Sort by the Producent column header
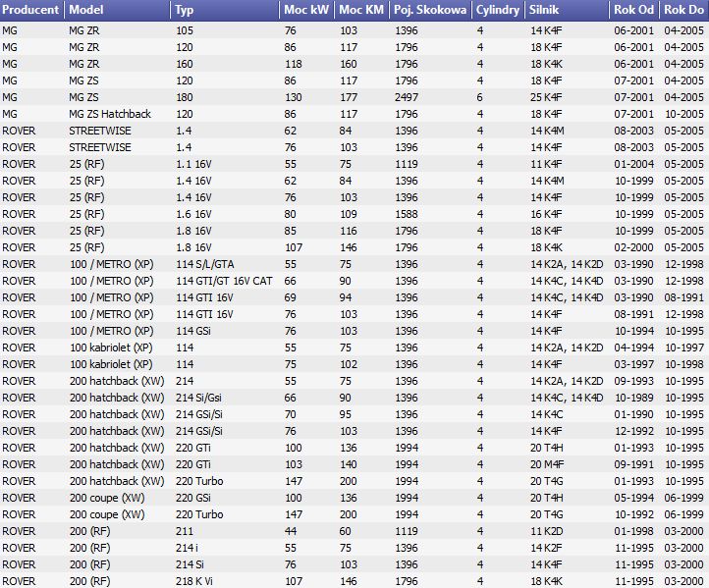The width and height of the screenshot is (709, 588). (31, 10)
